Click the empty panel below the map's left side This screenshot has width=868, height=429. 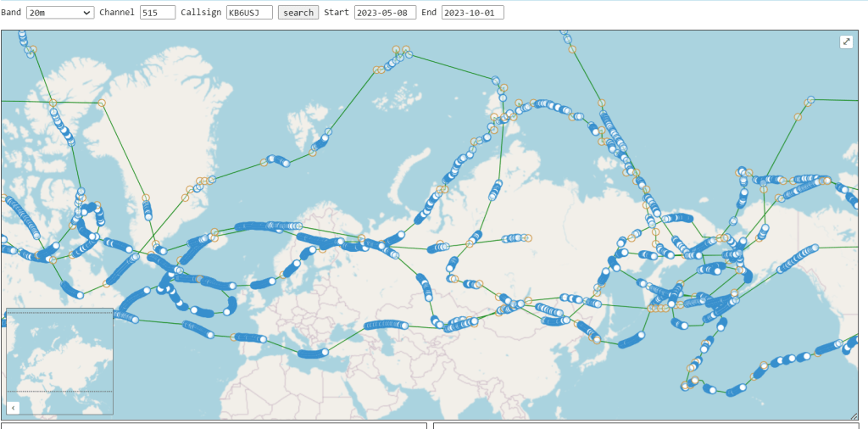click(214, 425)
